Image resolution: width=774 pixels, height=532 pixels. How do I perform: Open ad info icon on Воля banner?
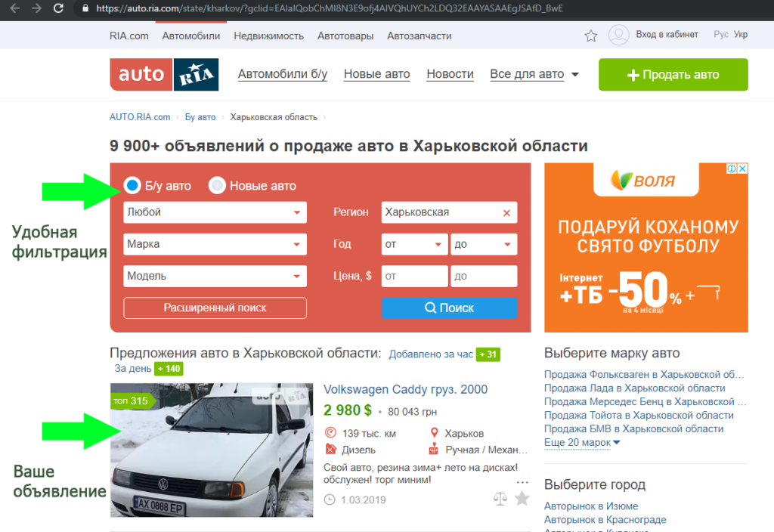coord(732,169)
